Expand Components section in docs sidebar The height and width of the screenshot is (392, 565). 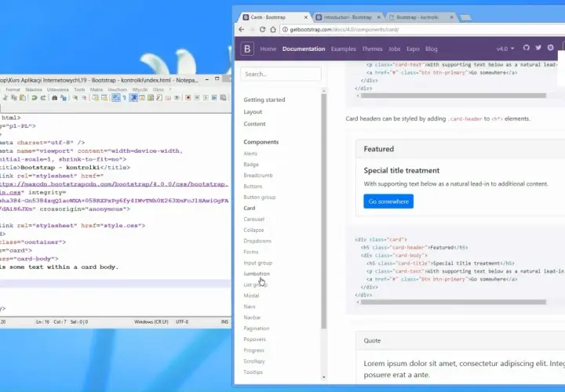tap(261, 142)
